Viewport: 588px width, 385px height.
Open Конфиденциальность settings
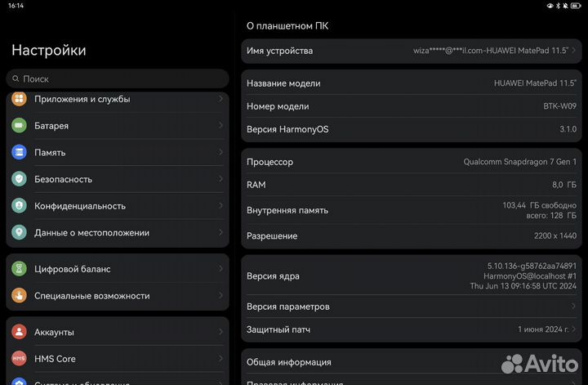118,206
